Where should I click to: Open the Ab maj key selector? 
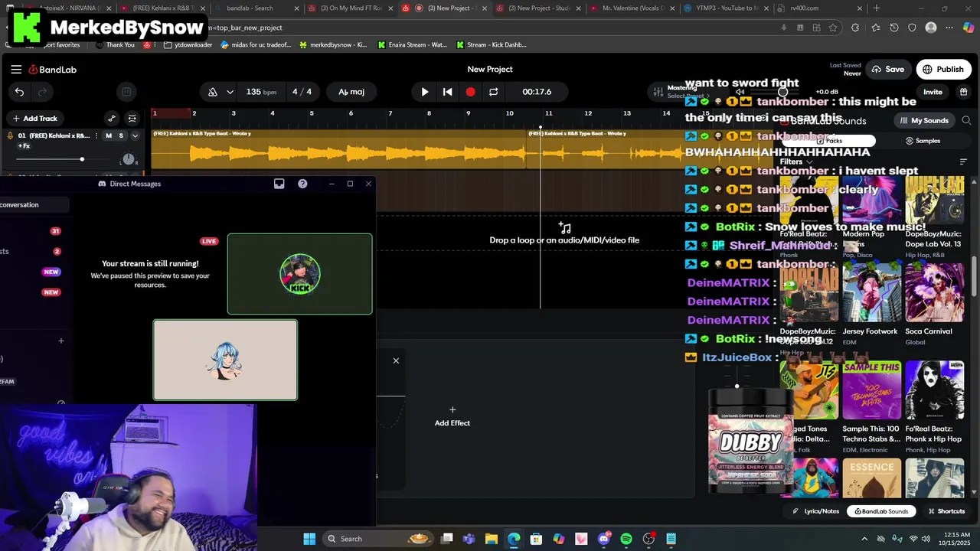click(351, 92)
